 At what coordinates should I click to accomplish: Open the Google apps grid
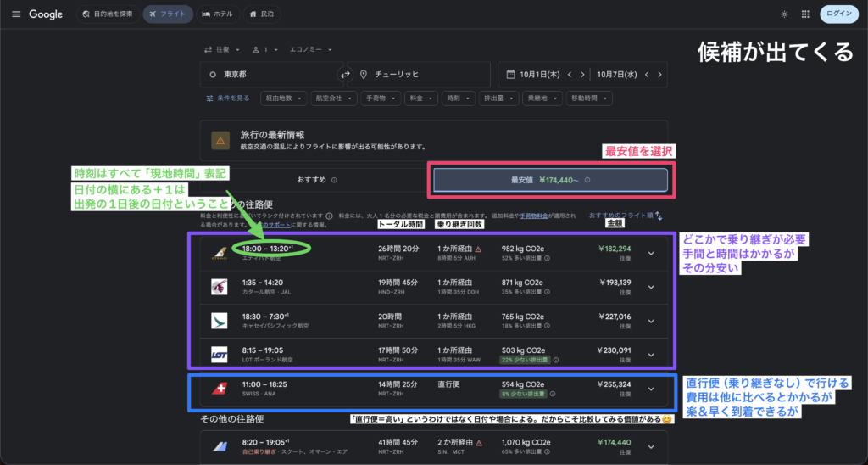[x=805, y=14]
